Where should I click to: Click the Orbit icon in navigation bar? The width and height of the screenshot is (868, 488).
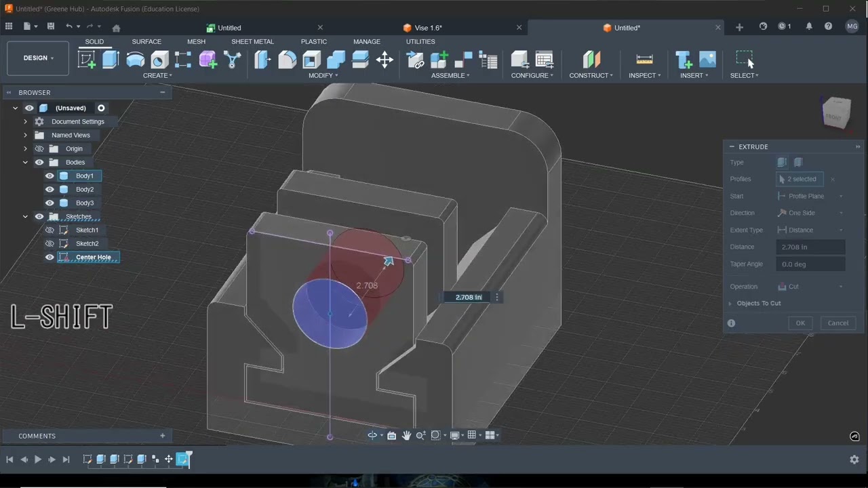(x=372, y=435)
